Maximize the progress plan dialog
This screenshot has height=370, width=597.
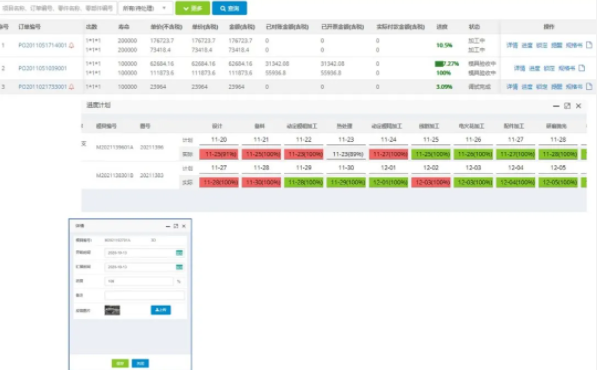point(567,106)
